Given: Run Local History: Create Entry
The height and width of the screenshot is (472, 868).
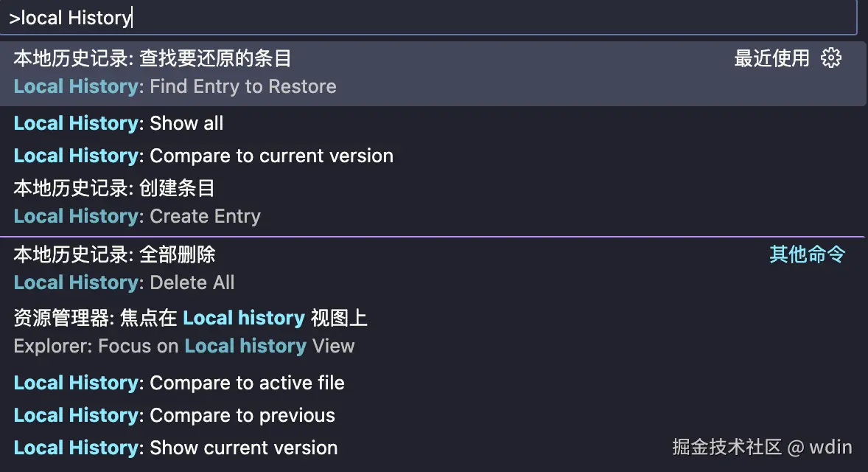Looking at the screenshot, I should coord(137,216).
